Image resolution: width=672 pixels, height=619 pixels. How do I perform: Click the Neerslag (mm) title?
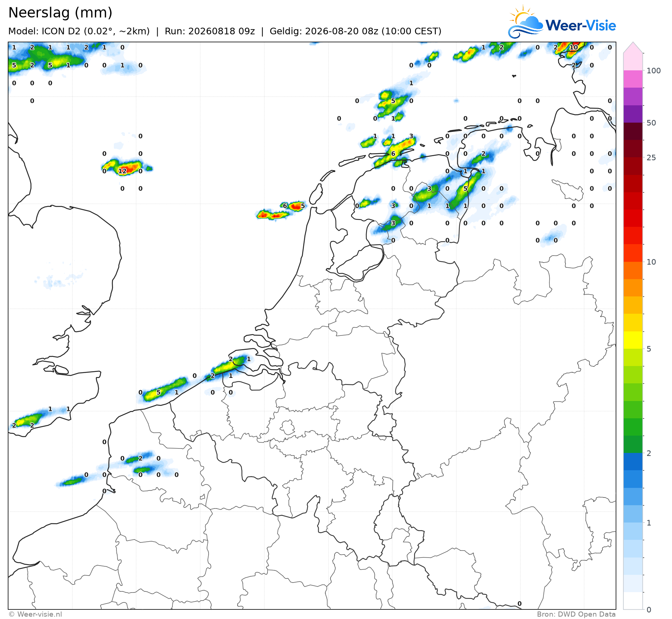(x=60, y=13)
